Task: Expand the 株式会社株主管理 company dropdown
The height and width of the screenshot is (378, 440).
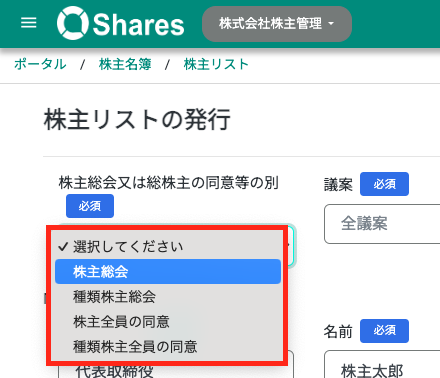Action: click(x=277, y=24)
